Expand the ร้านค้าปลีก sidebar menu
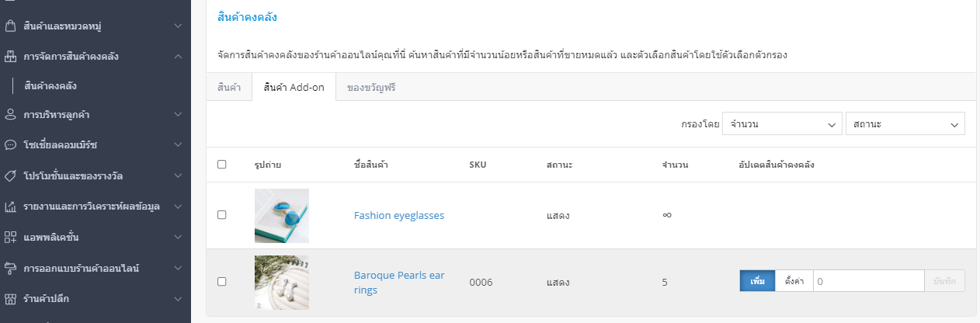The height and width of the screenshot is (323, 980). point(178,298)
